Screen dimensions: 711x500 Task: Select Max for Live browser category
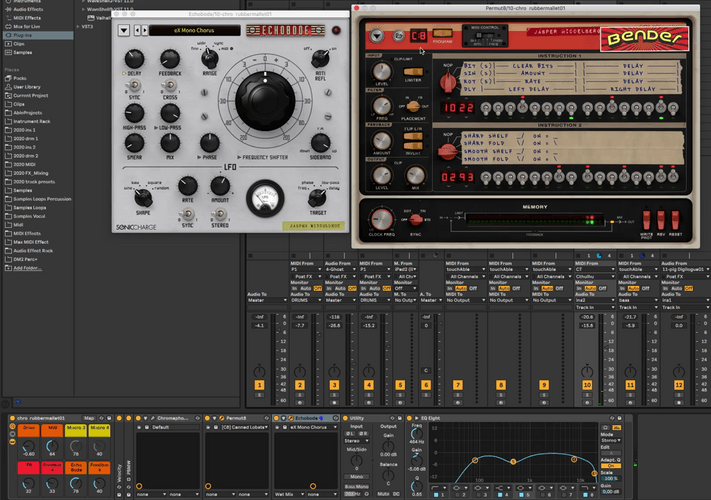click(38, 26)
